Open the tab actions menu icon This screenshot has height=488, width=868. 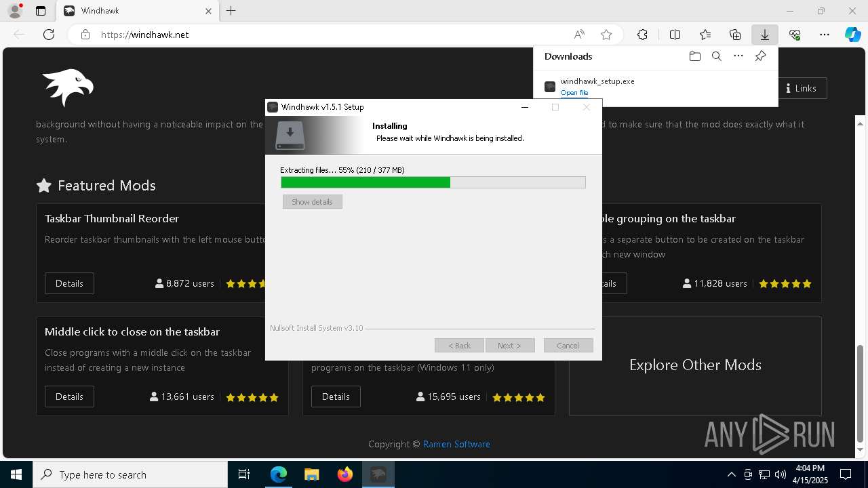41,11
